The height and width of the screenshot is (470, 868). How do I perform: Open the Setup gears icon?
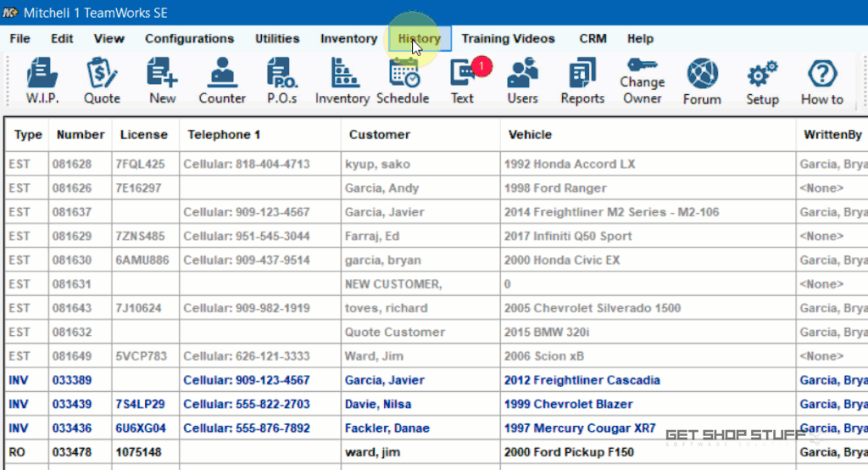762,81
